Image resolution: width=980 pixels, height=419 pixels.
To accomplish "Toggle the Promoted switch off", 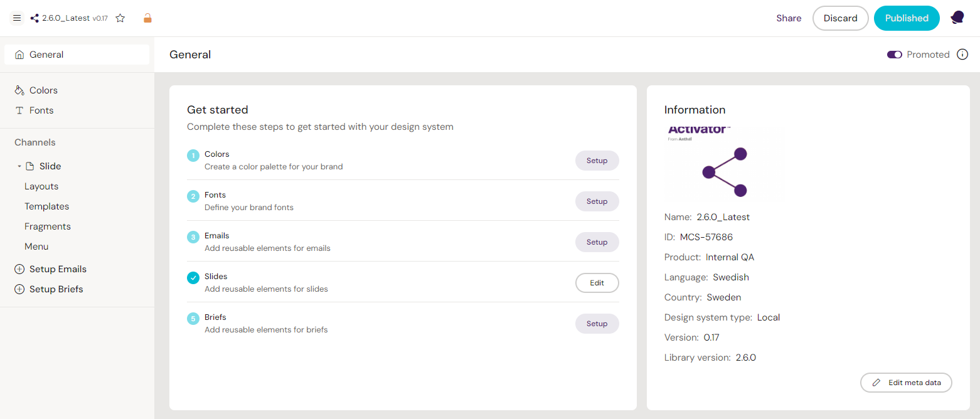I will (894, 55).
